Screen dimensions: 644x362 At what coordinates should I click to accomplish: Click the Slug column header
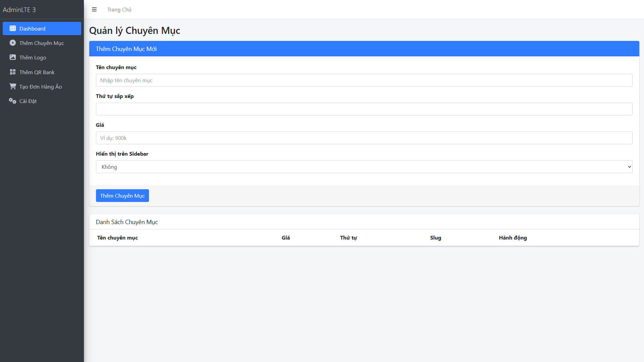[435, 238]
